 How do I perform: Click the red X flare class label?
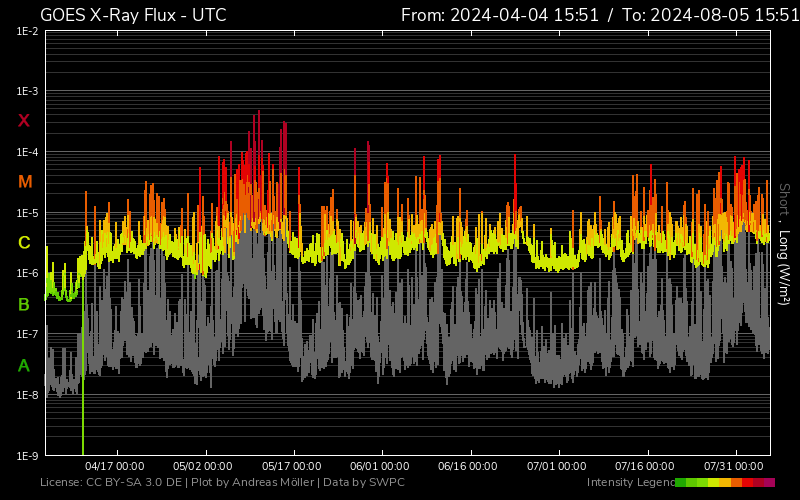(24, 121)
